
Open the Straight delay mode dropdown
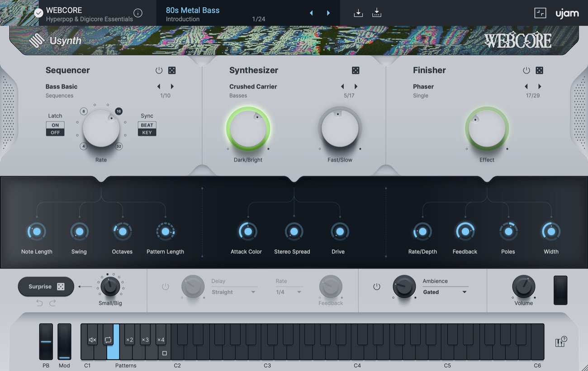click(233, 292)
